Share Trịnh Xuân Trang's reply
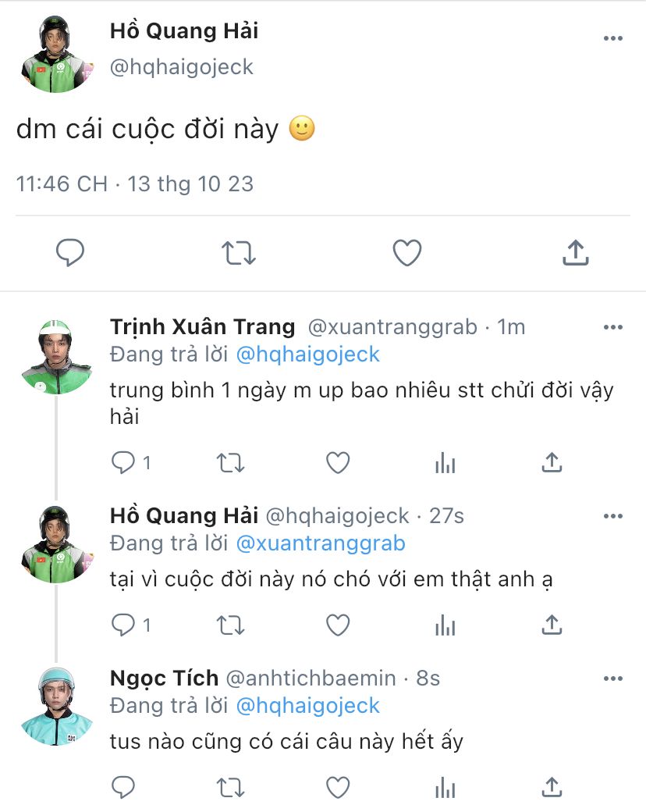This screenshot has width=646, height=812. pyautogui.click(x=552, y=463)
